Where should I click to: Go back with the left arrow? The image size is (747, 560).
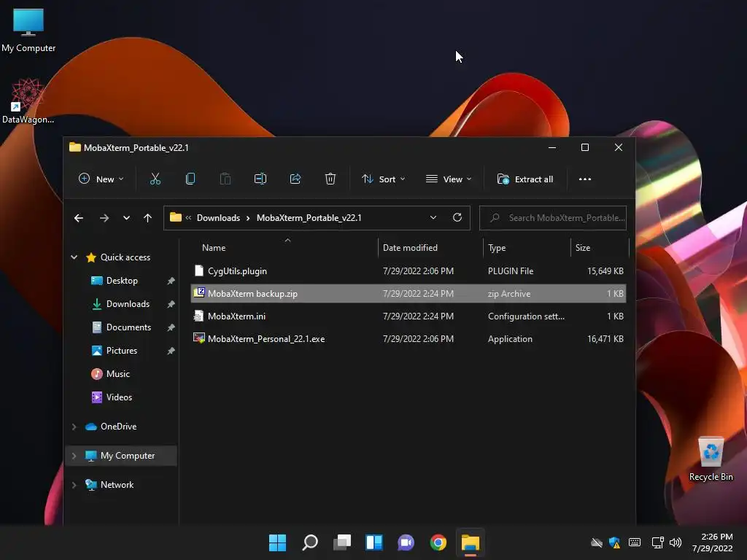click(79, 218)
